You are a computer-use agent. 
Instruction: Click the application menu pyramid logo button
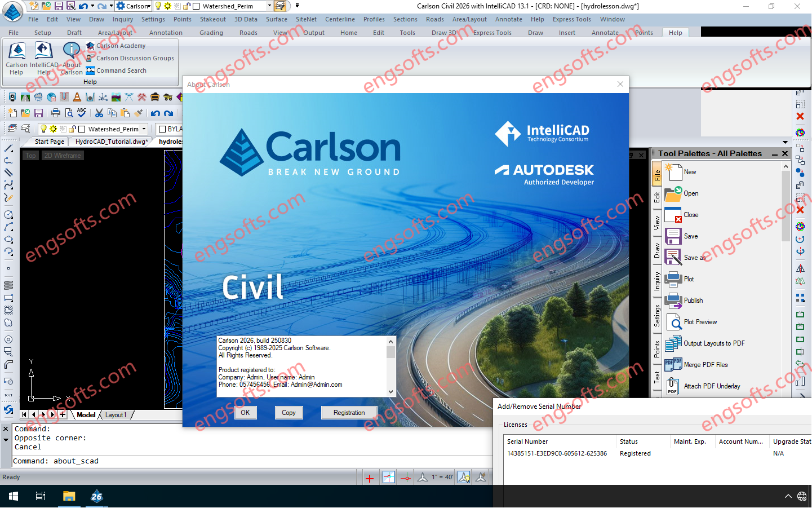pyautogui.click(x=12, y=11)
